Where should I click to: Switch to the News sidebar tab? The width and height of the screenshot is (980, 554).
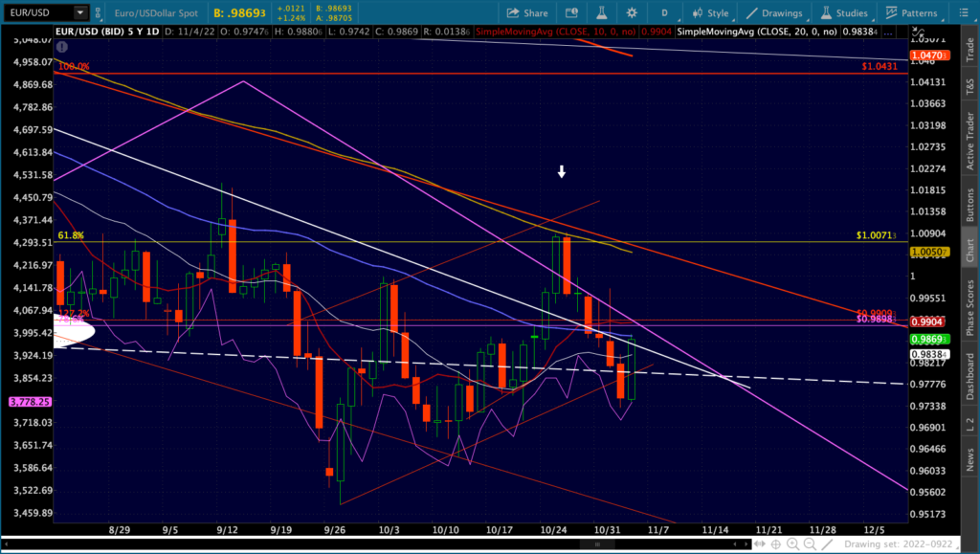pyautogui.click(x=970, y=459)
